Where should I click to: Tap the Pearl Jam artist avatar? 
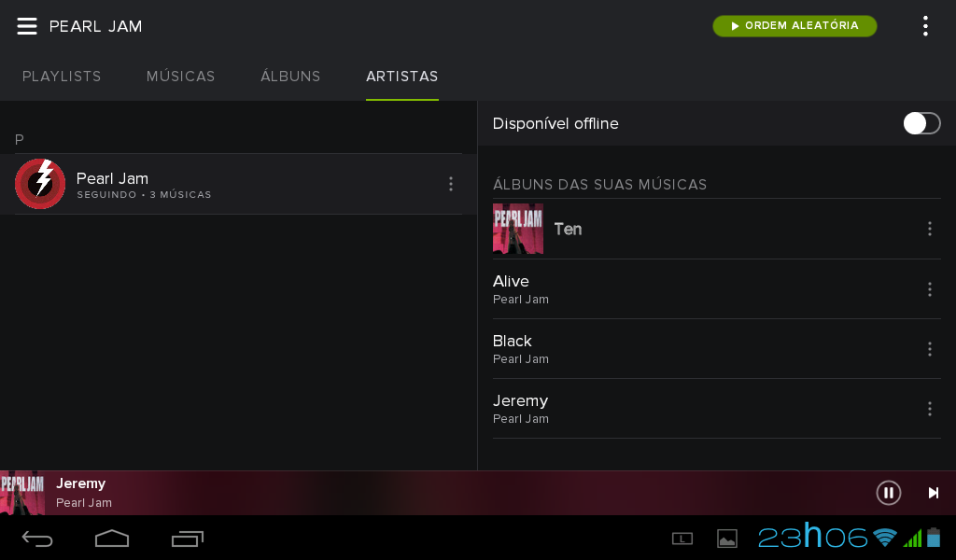(40, 184)
